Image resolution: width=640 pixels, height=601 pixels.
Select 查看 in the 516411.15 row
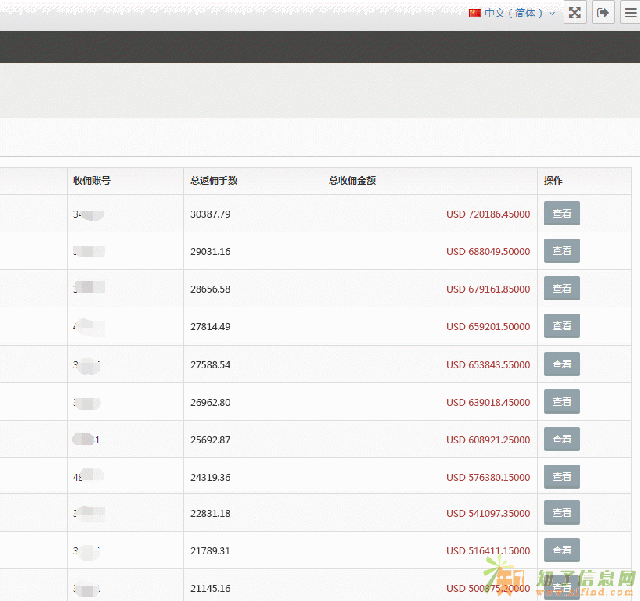tap(561, 550)
